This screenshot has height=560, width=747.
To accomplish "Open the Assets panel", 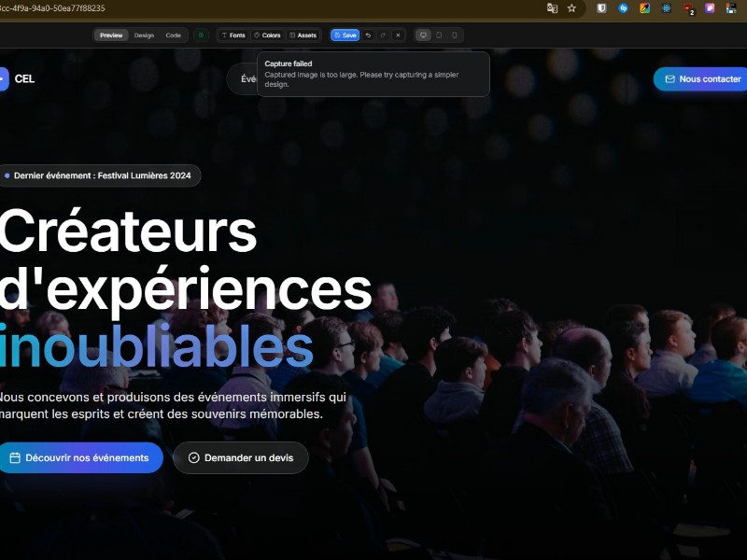I will coord(303,35).
